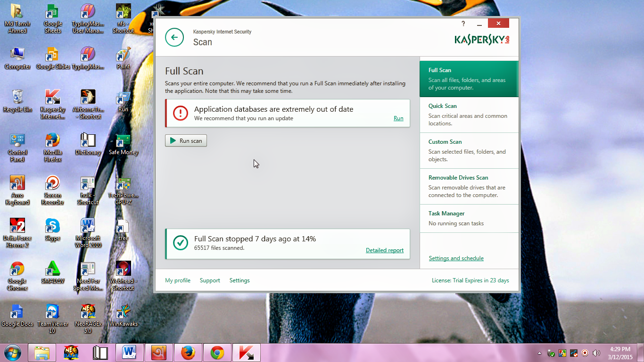Open Screen Recorder desktop icon
Viewport: 644px width, 362px height.
pos(52,190)
